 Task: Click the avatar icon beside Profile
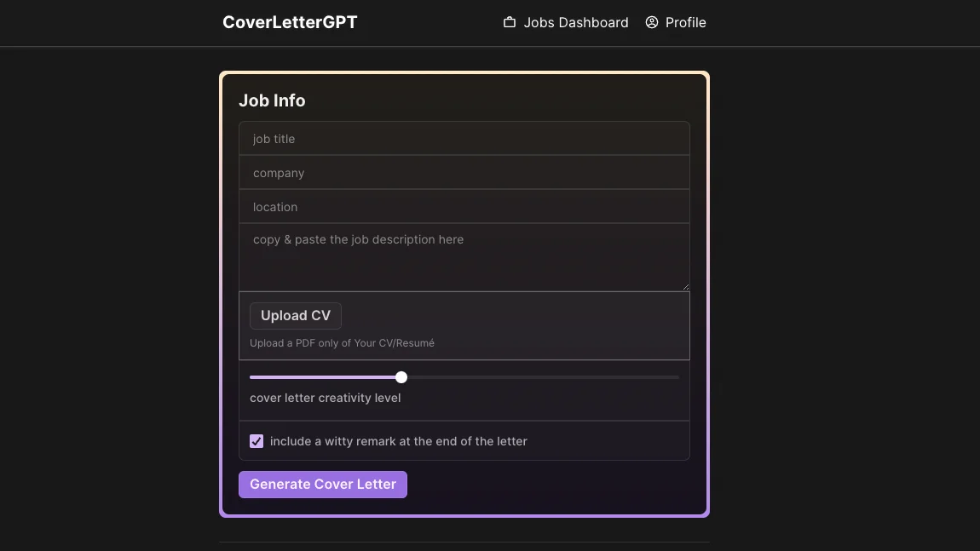(x=651, y=22)
